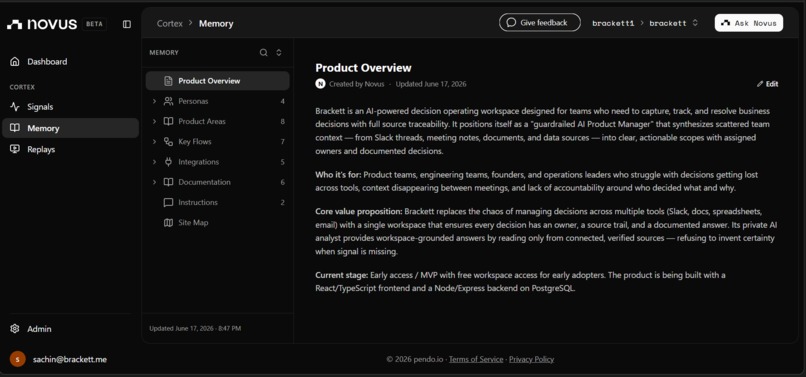Screen dimensions: 806x377
Task: Click the Site Map map icon
Action: click(168, 223)
